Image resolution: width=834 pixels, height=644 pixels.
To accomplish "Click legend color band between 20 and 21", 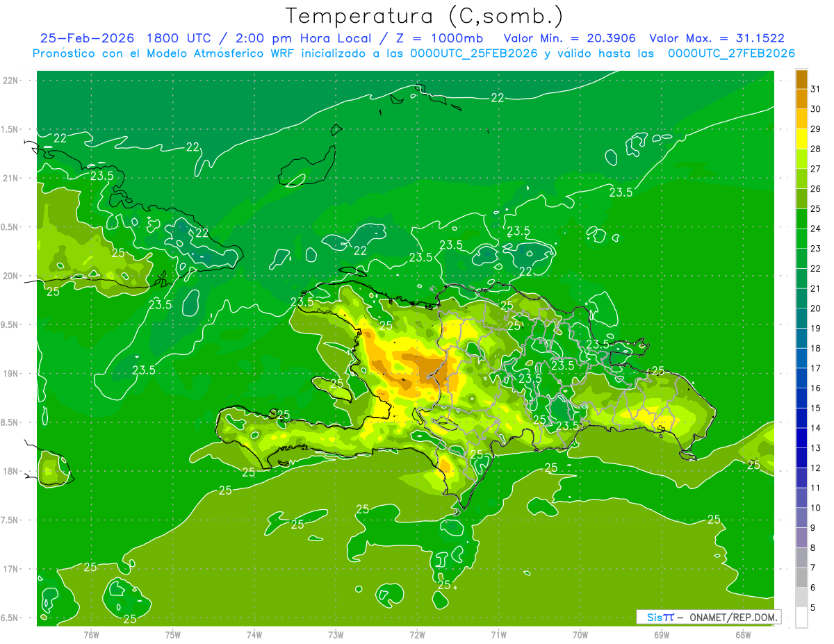I will [x=801, y=298].
